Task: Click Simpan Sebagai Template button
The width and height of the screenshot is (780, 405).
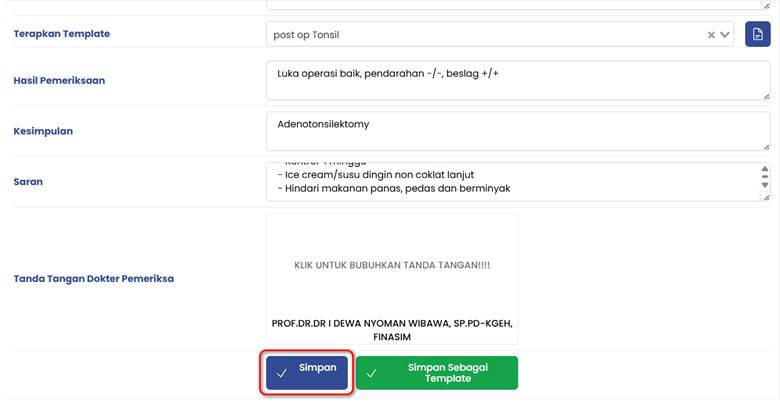Action: (x=437, y=373)
